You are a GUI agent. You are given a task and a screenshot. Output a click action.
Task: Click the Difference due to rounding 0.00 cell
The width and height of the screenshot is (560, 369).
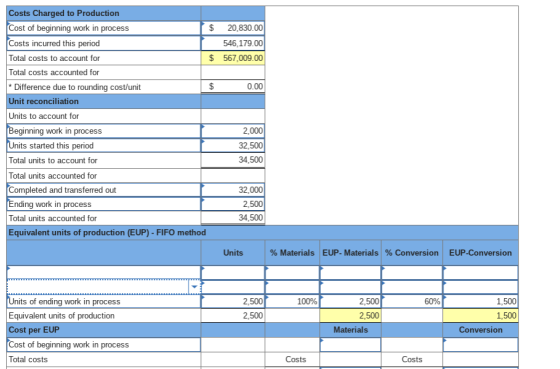click(233, 86)
